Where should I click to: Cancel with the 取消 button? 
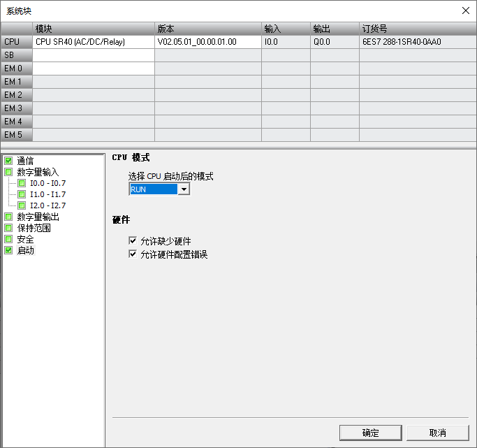click(437, 433)
